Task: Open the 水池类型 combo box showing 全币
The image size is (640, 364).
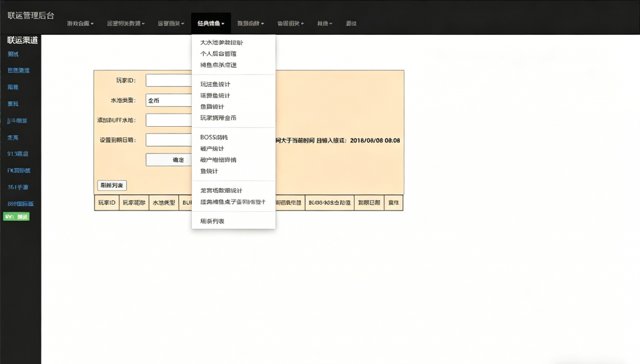Action: [169, 100]
